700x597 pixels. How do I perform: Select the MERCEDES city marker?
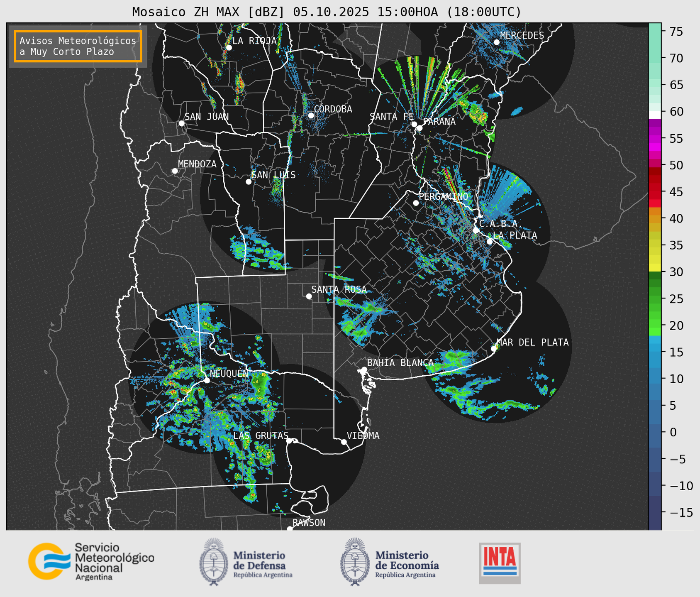(497, 42)
